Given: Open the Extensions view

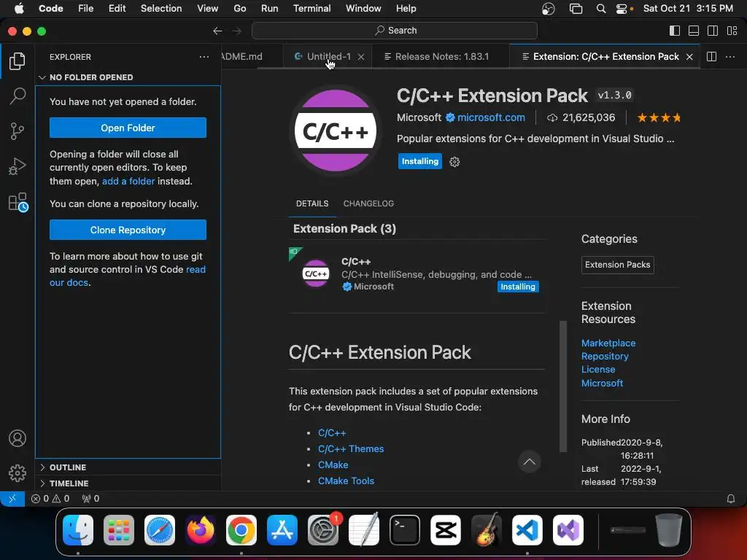Looking at the screenshot, I should point(18,202).
